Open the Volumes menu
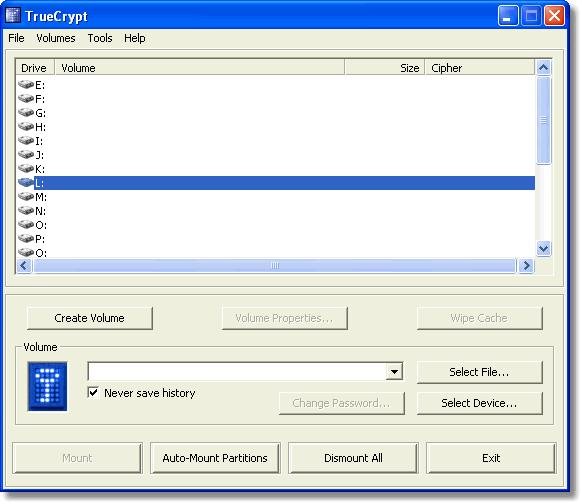582x504 pixels. 56,38
